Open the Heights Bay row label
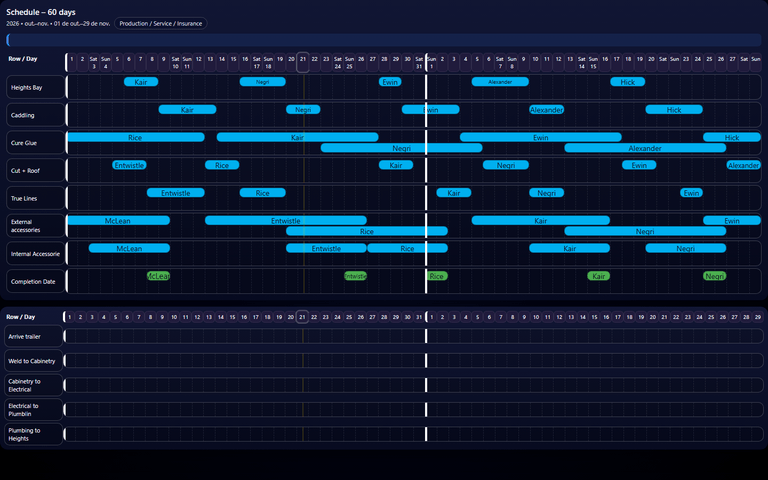The image size is (768, 480). [x=36, y=87]
